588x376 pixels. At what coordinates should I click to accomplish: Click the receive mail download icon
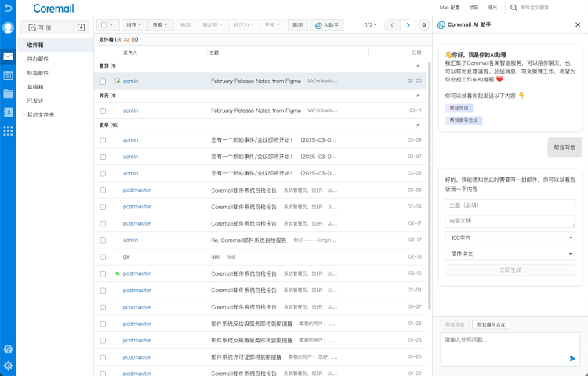[80, 27]
